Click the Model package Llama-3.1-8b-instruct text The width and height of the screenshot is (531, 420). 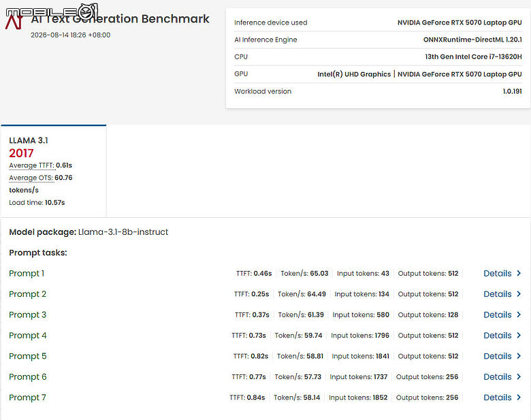point(88,232)
